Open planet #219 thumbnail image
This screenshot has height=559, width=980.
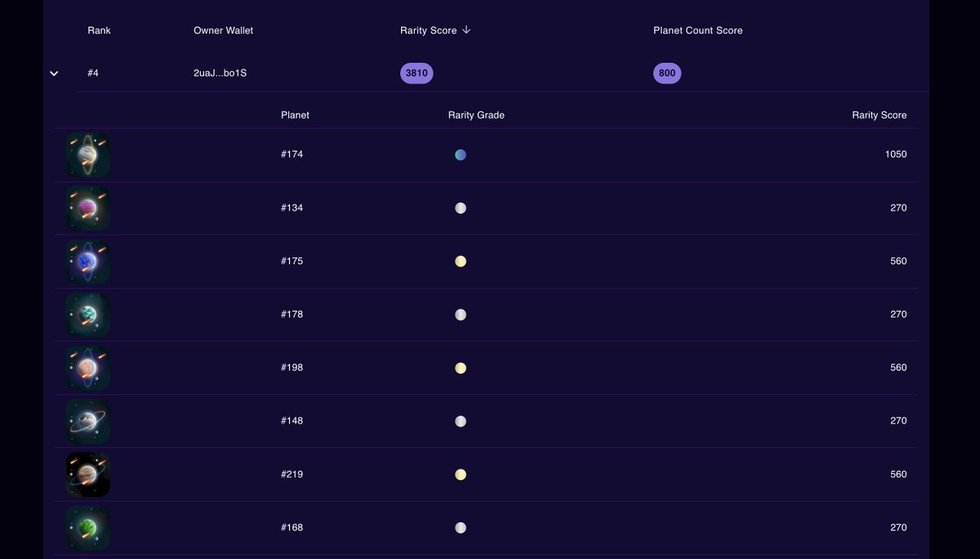coord(87,475)
